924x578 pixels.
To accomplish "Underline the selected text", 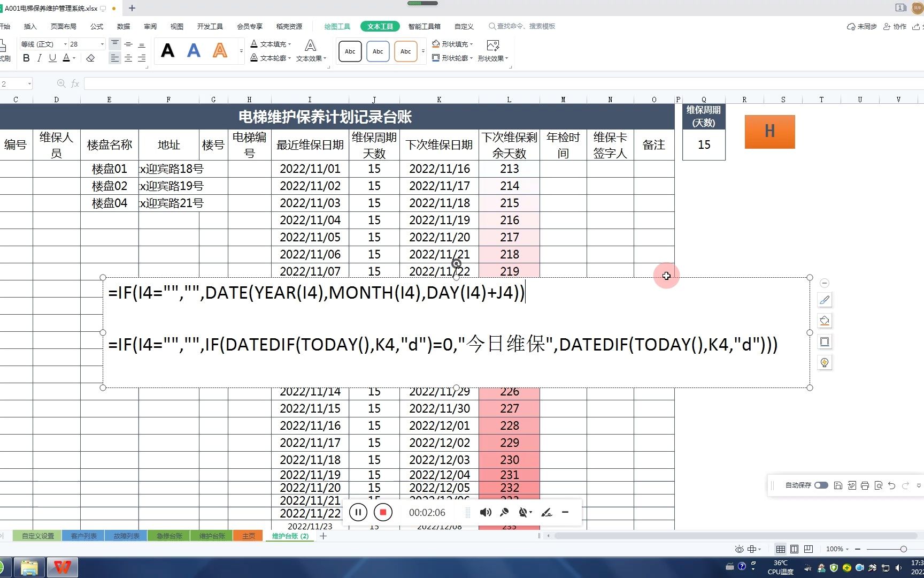I will tap(52, 58).
